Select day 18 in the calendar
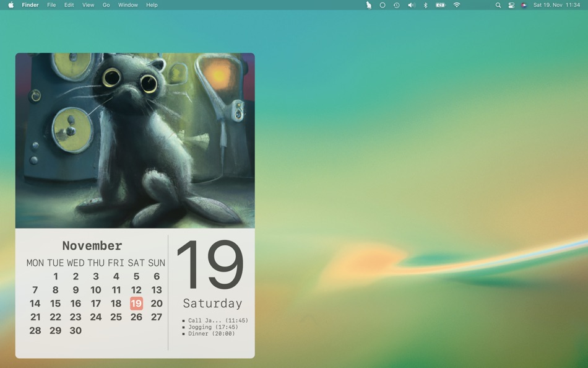This screenshot has height=368, width=588. tap(116, 304)
